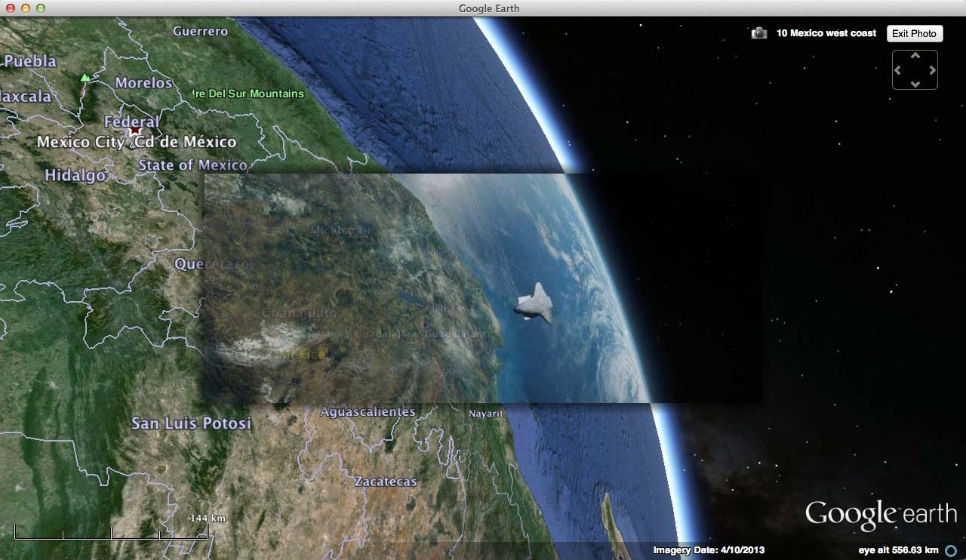Click the 'Federal' map label
966x560 pixels.
tap(131, 122)
